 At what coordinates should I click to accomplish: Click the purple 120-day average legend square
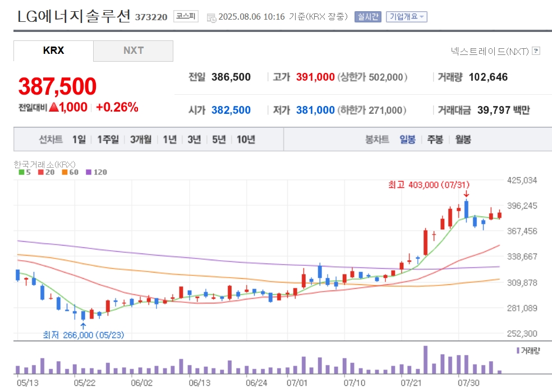point(89,172)
